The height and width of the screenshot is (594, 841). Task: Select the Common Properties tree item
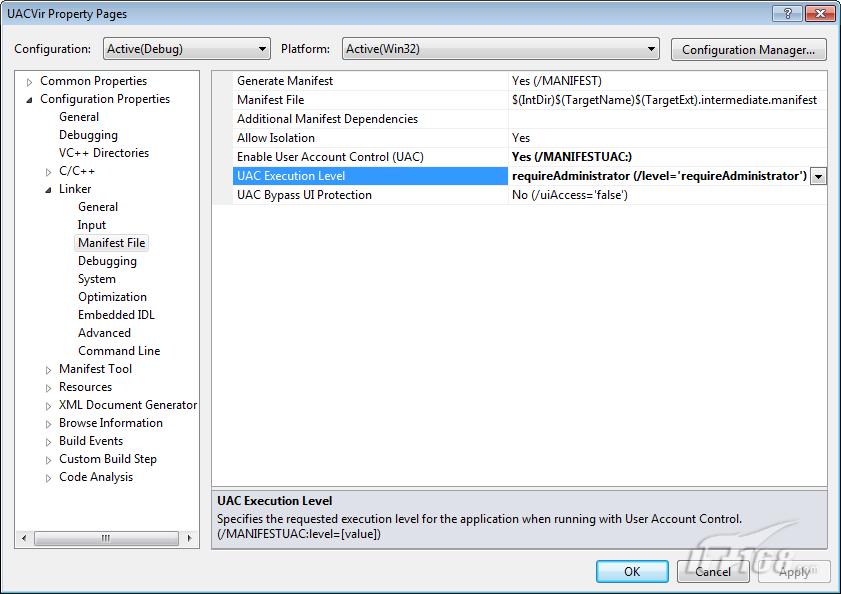93,80
